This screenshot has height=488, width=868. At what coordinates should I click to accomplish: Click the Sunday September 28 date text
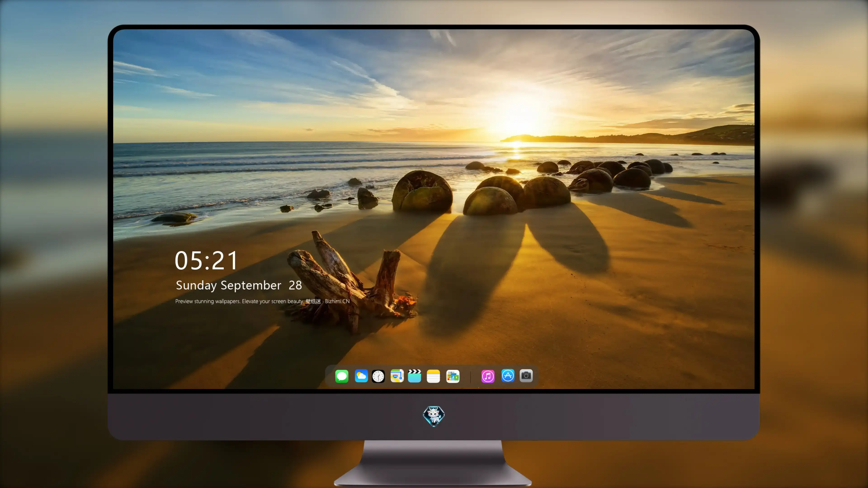[x=238, y=285]
